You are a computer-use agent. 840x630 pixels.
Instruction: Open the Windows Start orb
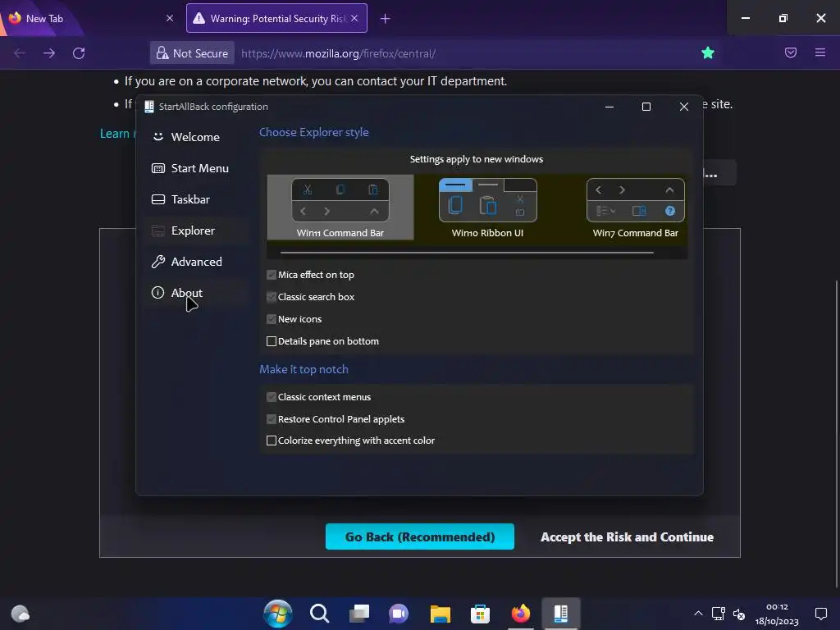point(278,614)
